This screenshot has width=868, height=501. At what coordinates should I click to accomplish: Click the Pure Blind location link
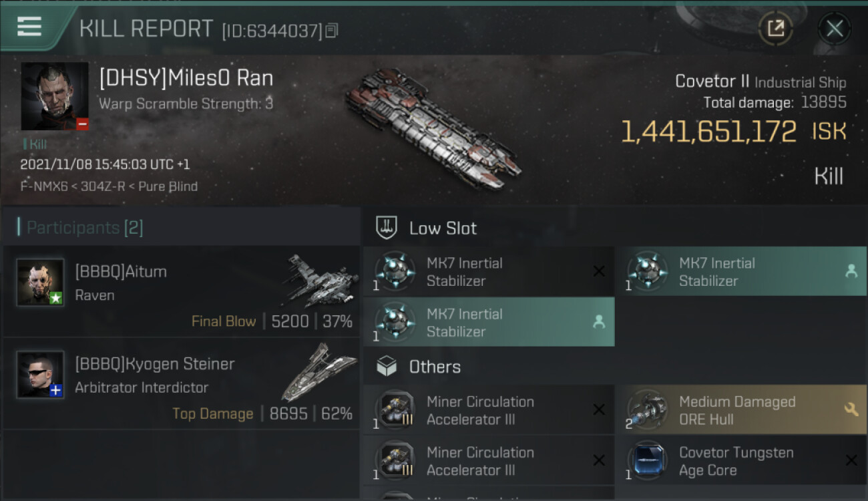click(168, 186)
